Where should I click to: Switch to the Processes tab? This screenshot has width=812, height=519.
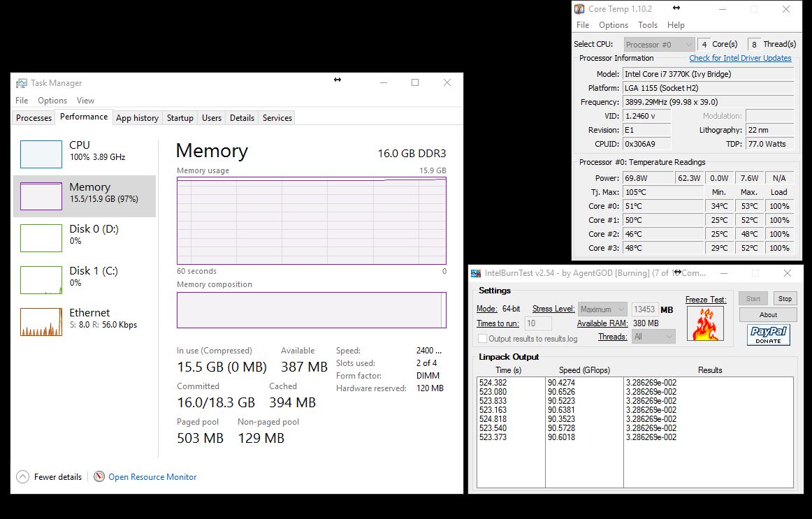(34, 118)
